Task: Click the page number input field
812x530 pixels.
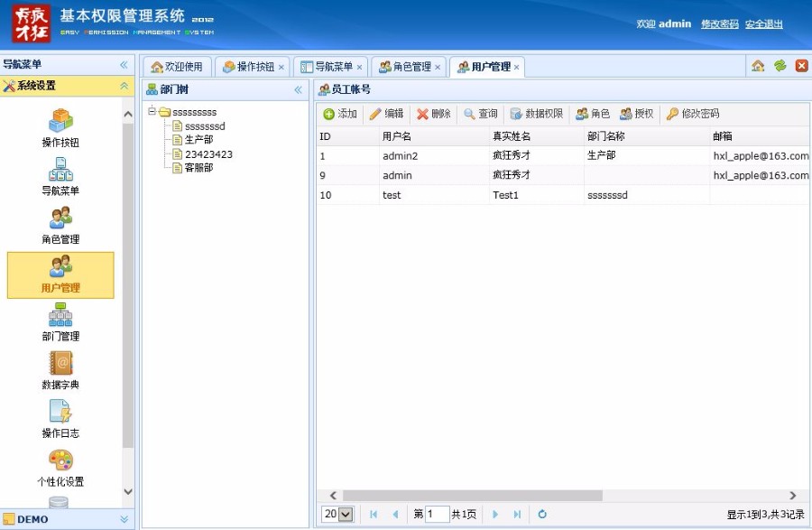Action: (x=437, y=514)
